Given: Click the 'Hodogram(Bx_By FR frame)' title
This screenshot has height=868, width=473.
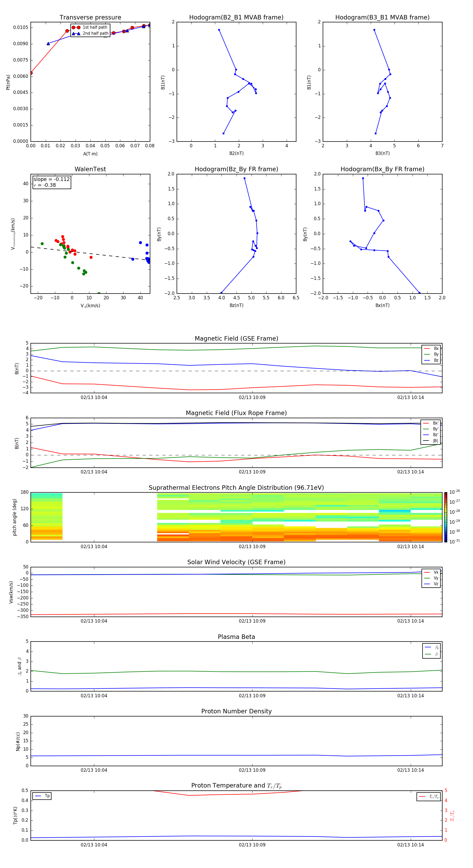Looking at the screenshot, I should (x=382, y=169).
